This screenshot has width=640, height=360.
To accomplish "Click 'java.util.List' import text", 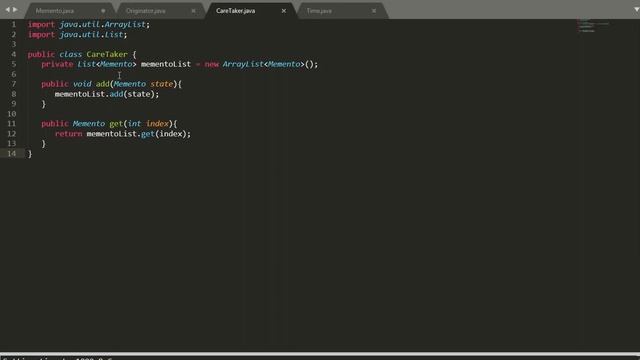I will click(x=91, y=35).
